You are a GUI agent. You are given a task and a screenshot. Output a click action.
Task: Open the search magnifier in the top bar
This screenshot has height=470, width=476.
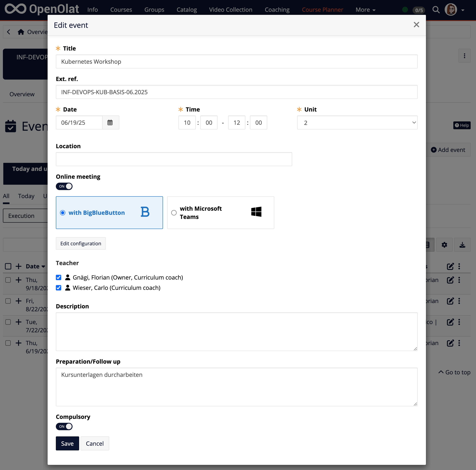pos(436,10)
